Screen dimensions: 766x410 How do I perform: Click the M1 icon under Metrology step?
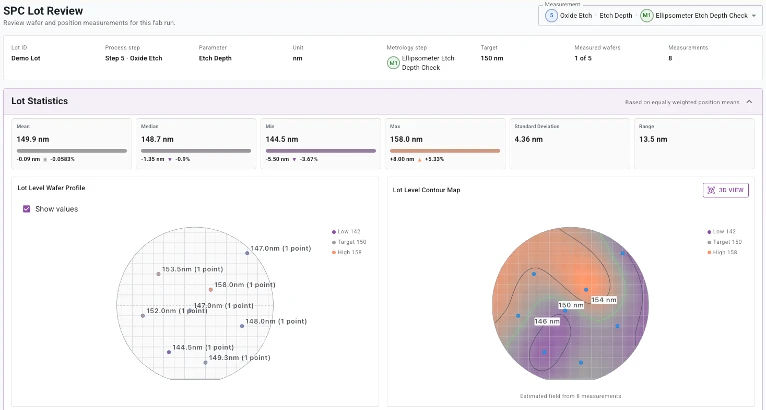tap(393, 63)
